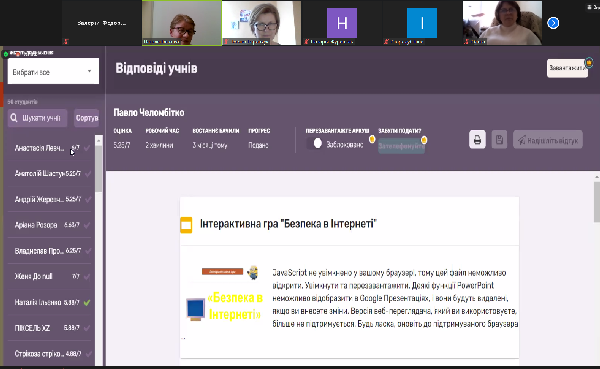
Task: Open the Вибрати все dropdown
Action: point(53,72)
